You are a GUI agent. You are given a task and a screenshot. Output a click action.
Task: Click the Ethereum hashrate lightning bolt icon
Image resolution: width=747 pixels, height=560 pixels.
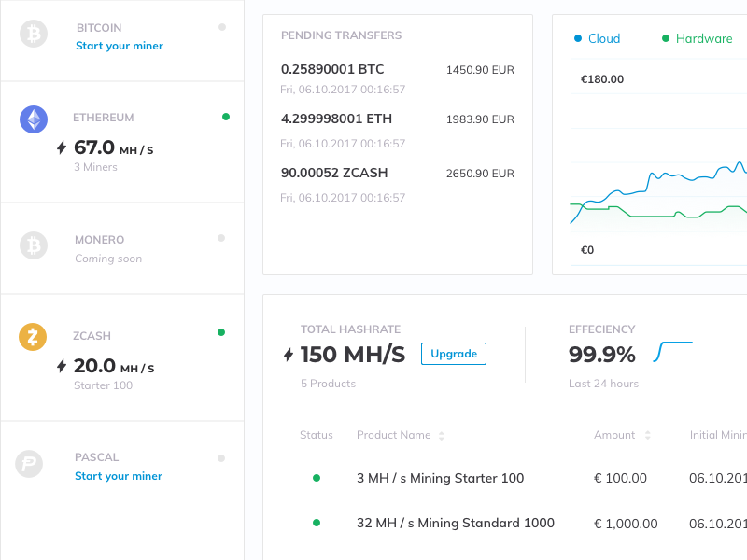tap(63, 147)
